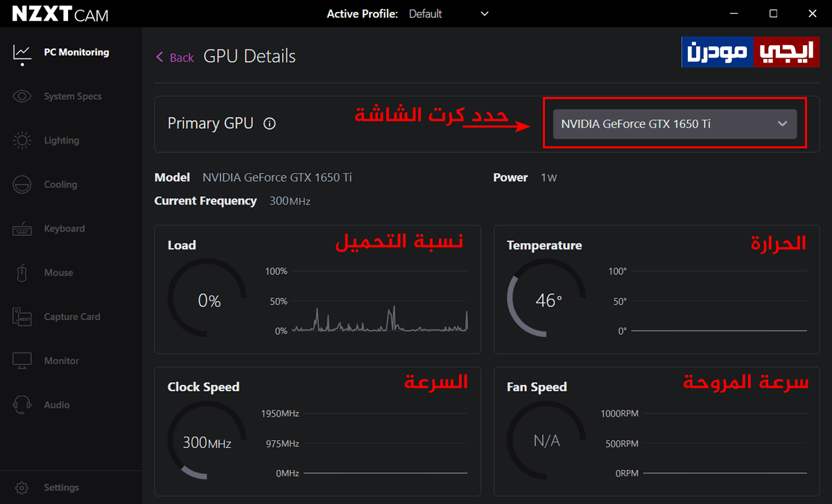Screen dimensions: 832x504
Task: Select Keyboard label in sidebar
Action: [64, 229]
